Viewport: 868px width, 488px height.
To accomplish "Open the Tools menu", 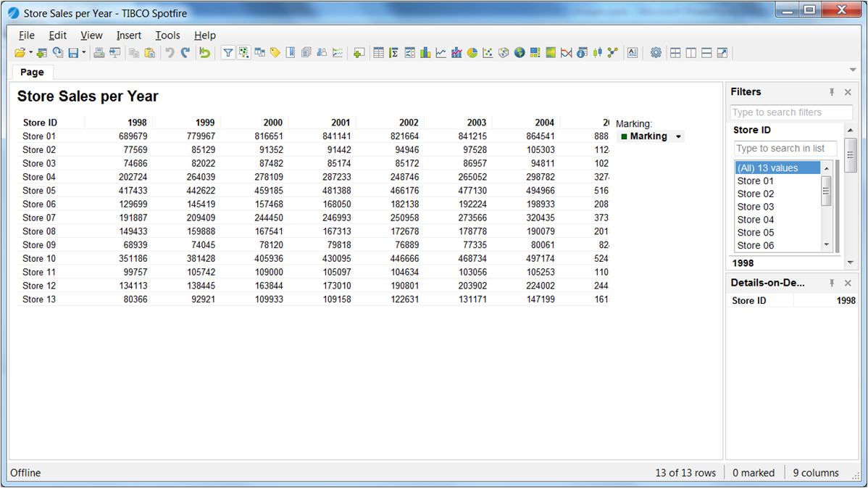I will pos(167,35).
